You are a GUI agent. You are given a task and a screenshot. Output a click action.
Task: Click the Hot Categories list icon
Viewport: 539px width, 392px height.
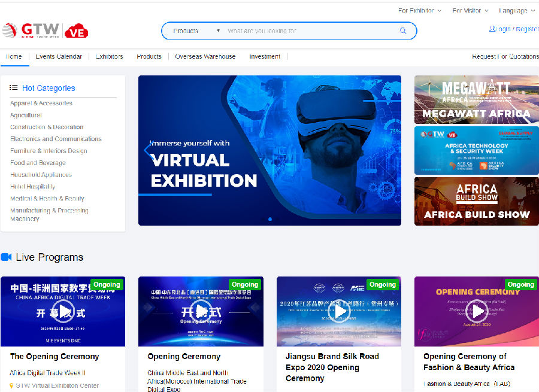(x=14, y=88)
